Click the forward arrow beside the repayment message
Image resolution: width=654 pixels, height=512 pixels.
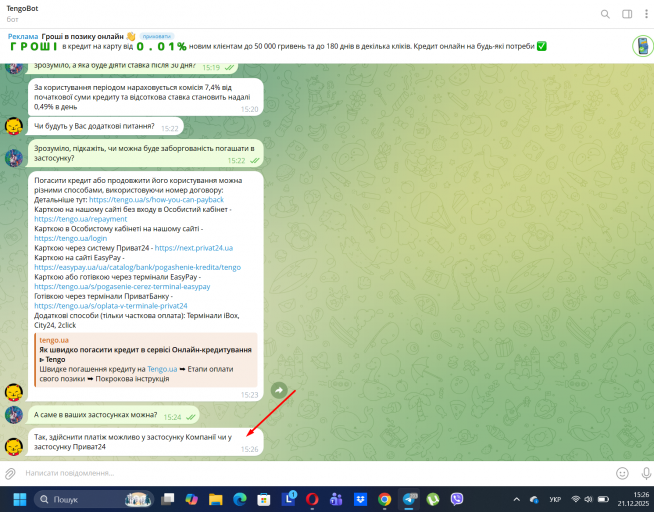coord(279,390)
